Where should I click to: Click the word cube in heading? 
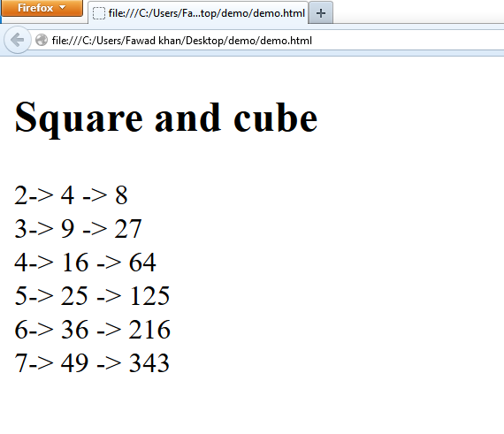[276, 117]
